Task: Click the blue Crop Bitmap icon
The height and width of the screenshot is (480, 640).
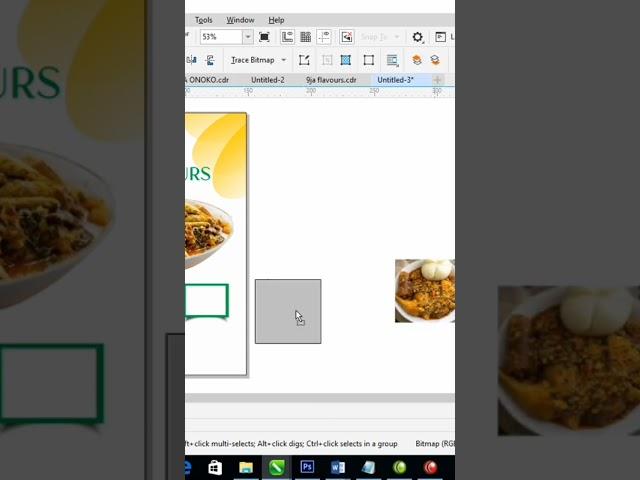Action: click(x=346, y=60)
